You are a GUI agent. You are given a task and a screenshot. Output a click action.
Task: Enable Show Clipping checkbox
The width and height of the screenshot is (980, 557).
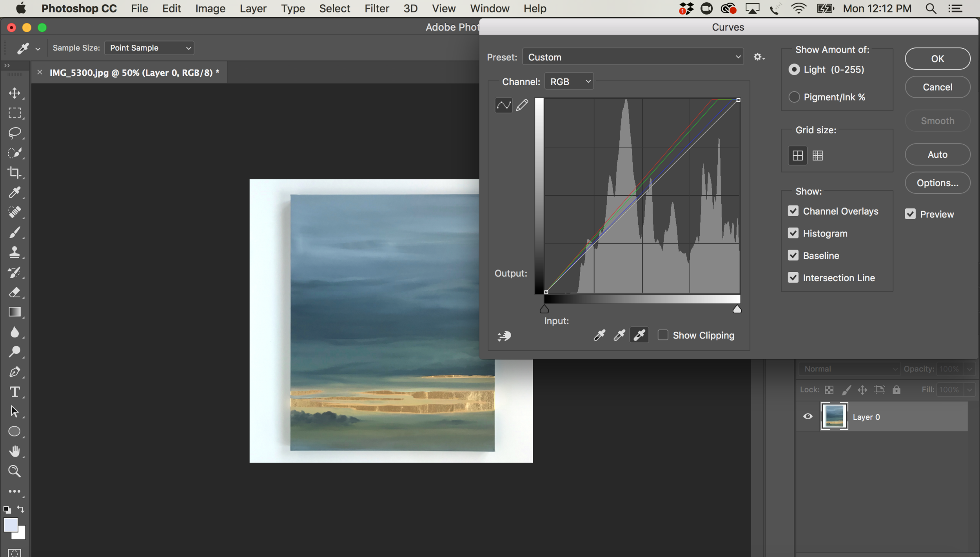click(663, 335)
